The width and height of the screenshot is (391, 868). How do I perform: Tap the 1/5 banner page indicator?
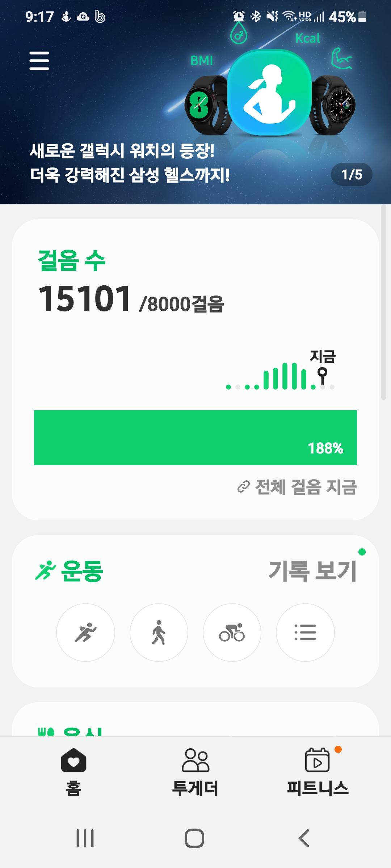(352, 175)
